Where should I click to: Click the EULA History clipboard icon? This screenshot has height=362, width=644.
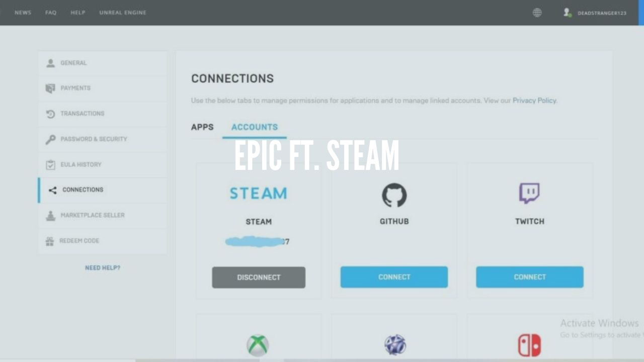pos(50,165)
